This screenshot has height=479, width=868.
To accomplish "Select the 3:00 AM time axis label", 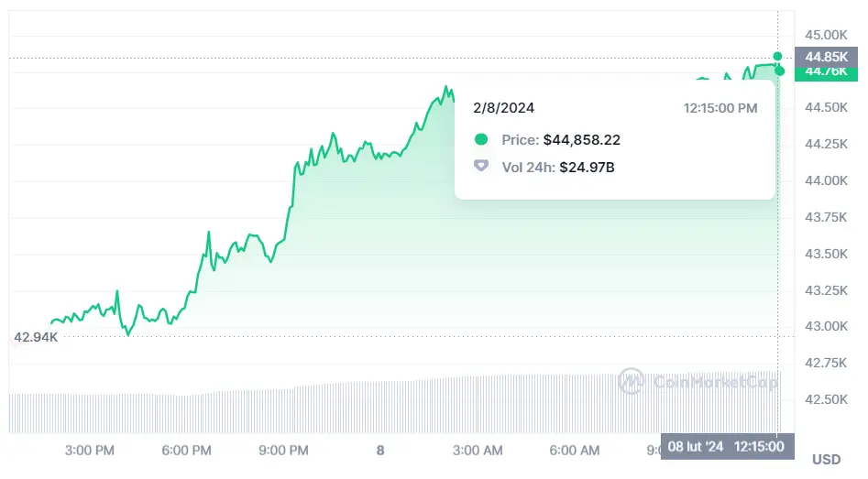I will click(x=478, y=450).
